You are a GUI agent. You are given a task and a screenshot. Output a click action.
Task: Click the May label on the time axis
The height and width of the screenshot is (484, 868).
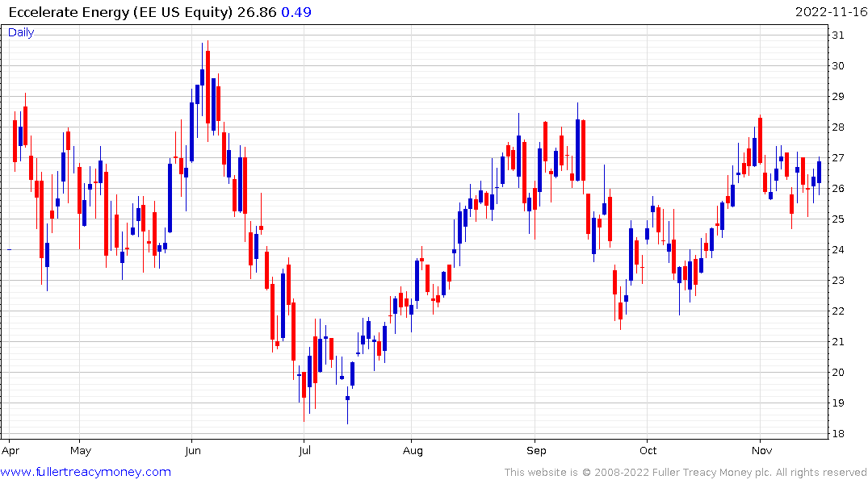81,450
